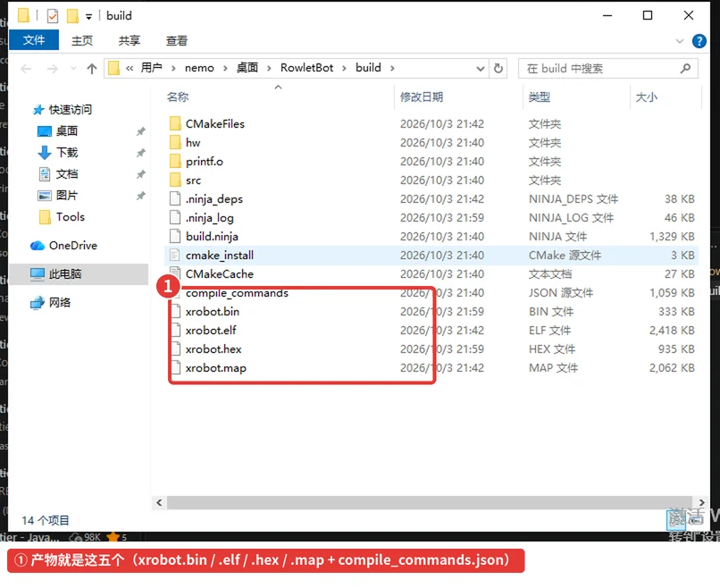
Task: Click the build breadcrumb segment
Action: (x=368, y=68)
